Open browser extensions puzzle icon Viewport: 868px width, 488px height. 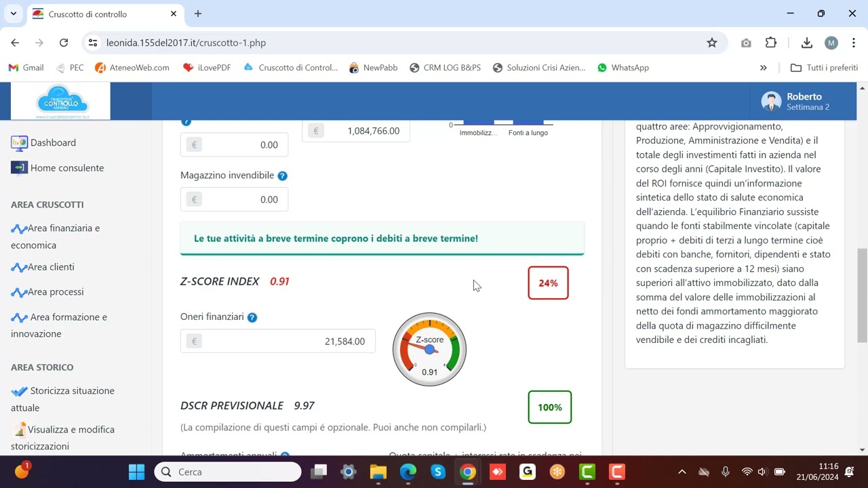point(771,43)
